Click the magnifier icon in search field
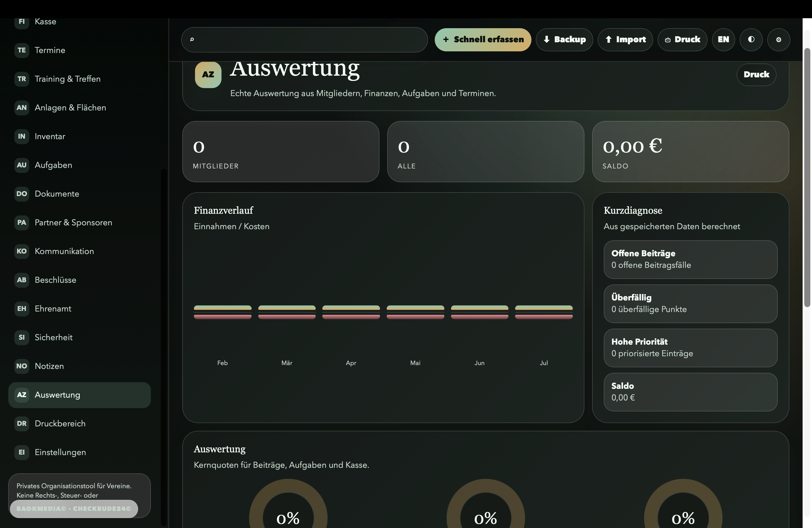 click(x=192, y=39)
